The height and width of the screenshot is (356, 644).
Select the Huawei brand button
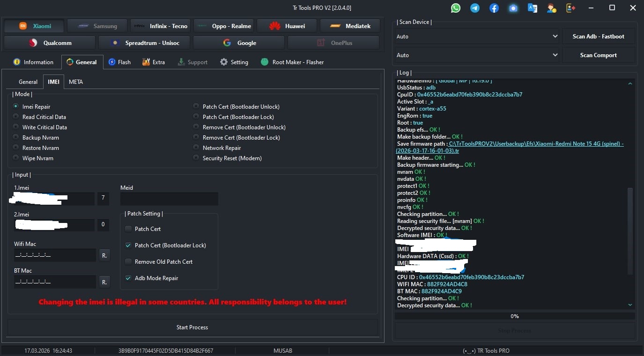pos(287,26)
